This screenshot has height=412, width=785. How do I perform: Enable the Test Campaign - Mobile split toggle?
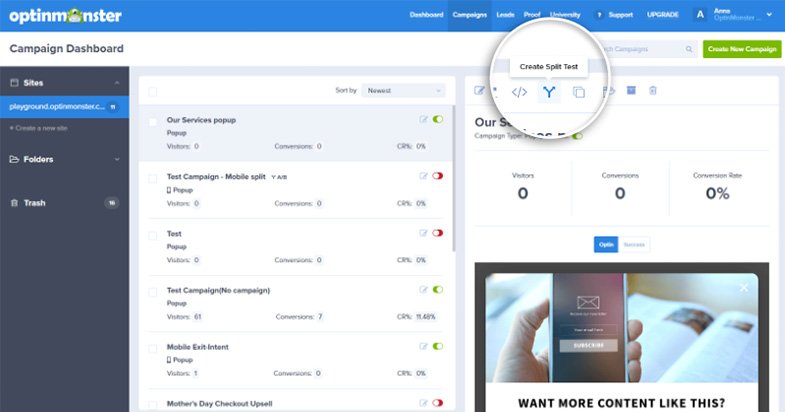tap(438, 176)
